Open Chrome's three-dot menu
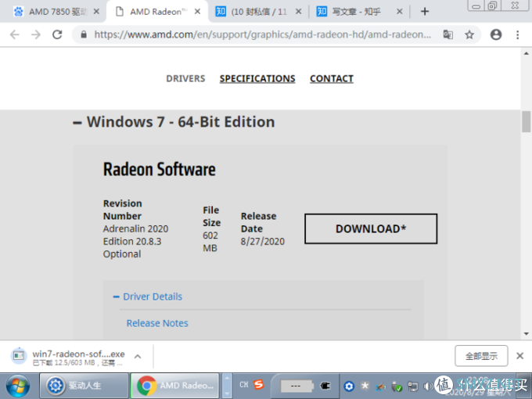The height and width of the screenshot is (399, 532). [x=517, y=34]
